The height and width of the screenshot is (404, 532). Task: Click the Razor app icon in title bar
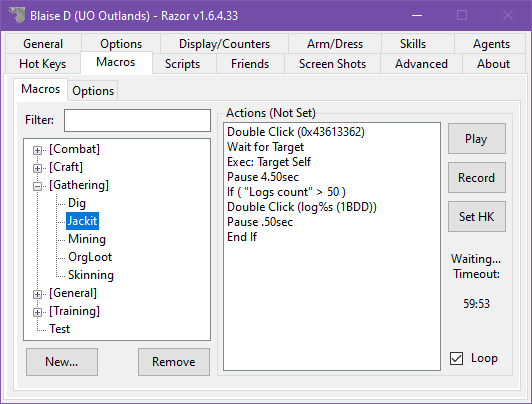[x=17, y=15]
